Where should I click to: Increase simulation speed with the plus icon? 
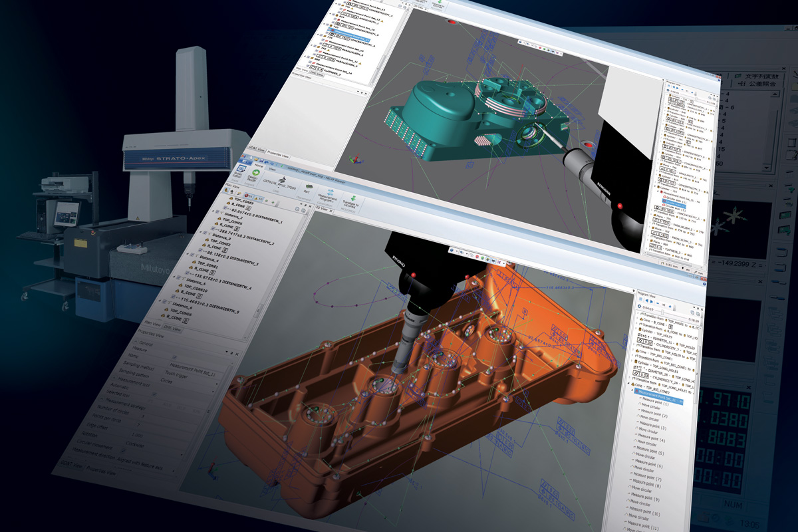point(670,306)
